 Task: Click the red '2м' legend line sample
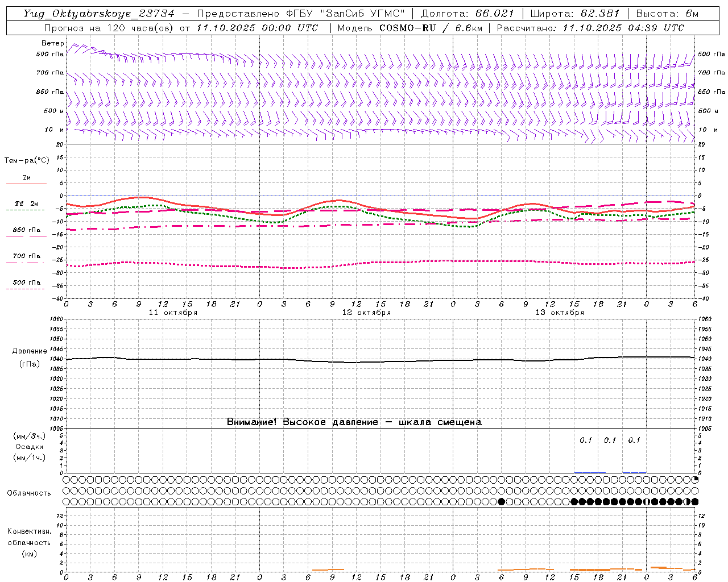(26, 184)
